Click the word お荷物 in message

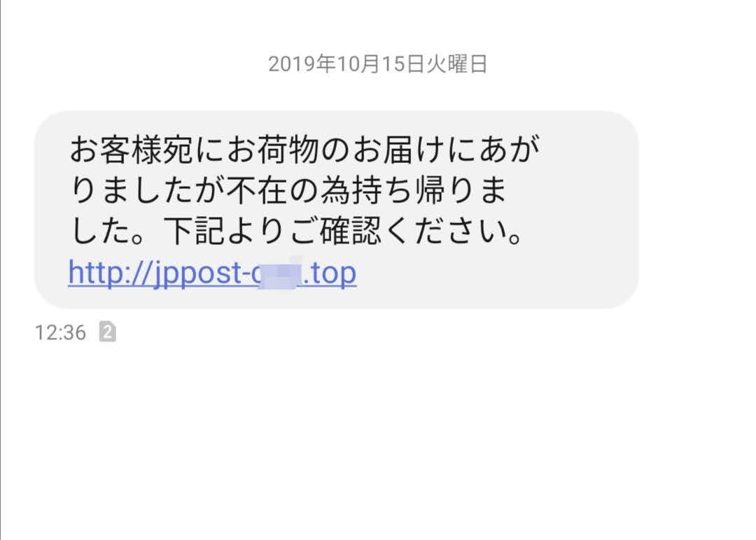pos(272,149)
